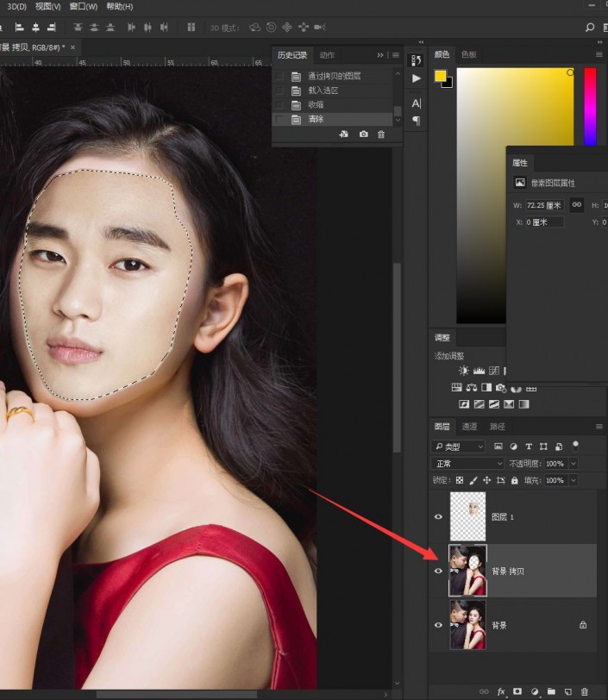Click the lock position move icon
Screen dimensions: 608x700
[486, 480]
